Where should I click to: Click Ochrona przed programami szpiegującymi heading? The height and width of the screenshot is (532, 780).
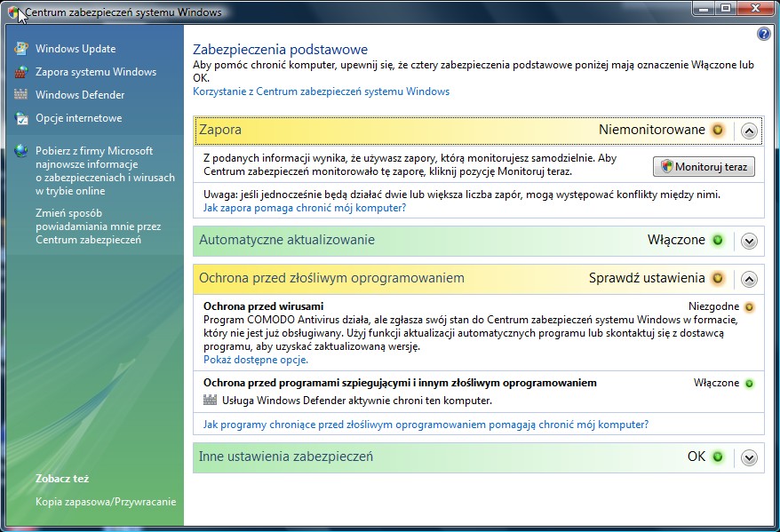click(x=400, y=383)
